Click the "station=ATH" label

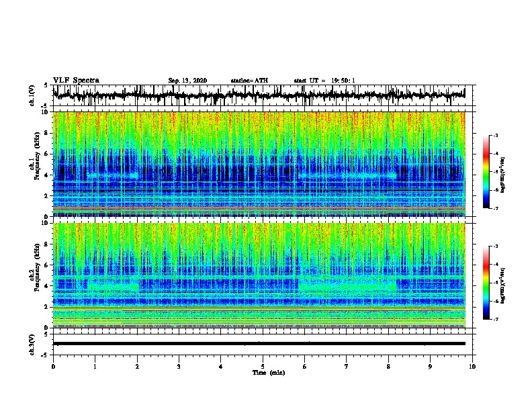pos(249,81)
